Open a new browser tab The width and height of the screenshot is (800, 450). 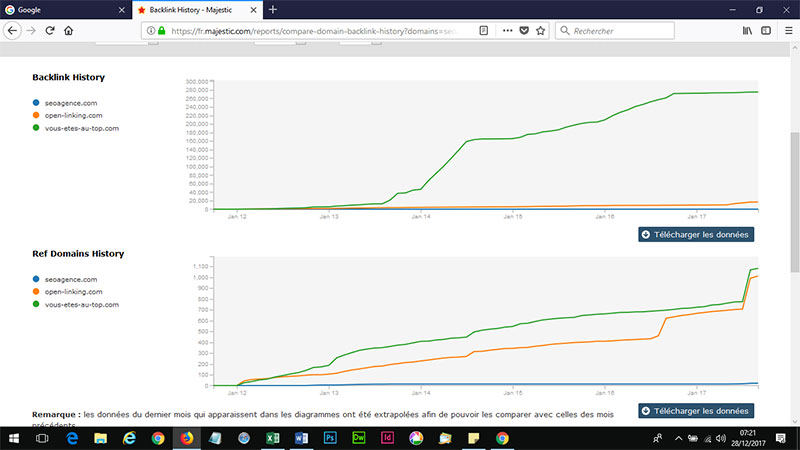(x=273, y=9)
